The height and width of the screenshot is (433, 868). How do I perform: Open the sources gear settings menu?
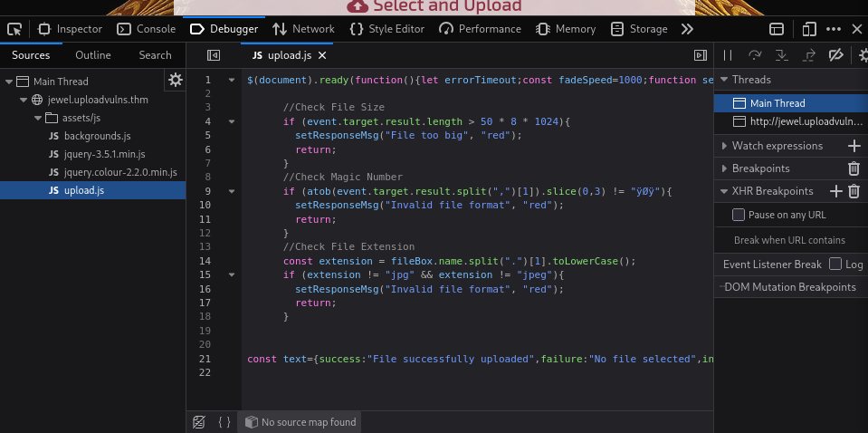tap(176, 80)
